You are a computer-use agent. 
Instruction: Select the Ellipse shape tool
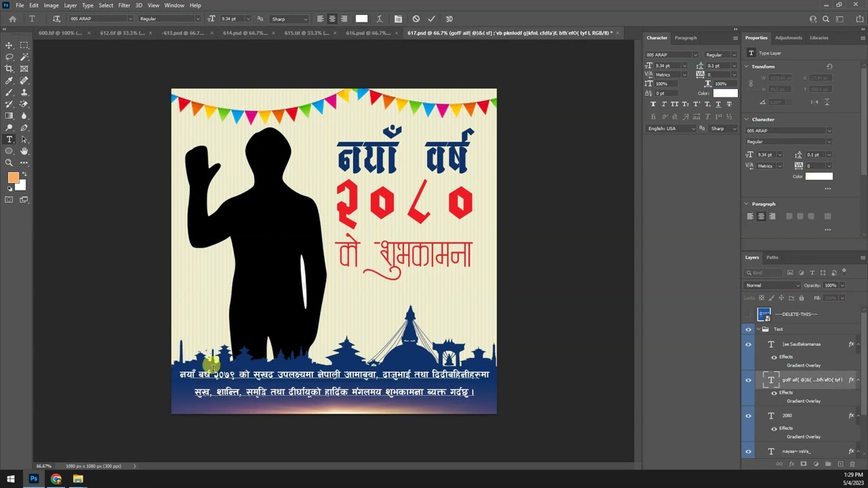click(9, 151)
